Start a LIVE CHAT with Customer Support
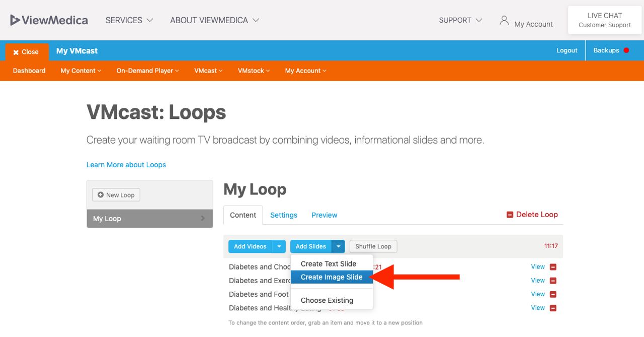 click(x=604, y=20)
